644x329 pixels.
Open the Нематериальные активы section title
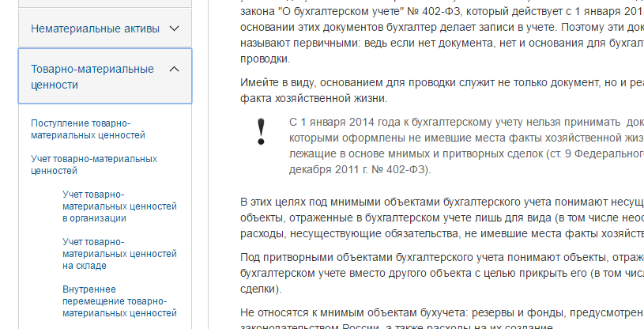pyautogui.click(x=93, y=28)
